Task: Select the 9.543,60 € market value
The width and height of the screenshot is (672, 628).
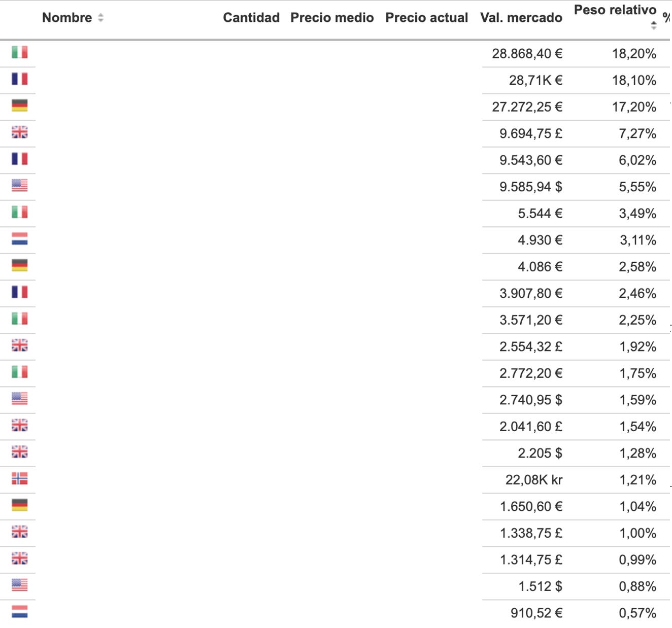Action: tap(531, 160)
